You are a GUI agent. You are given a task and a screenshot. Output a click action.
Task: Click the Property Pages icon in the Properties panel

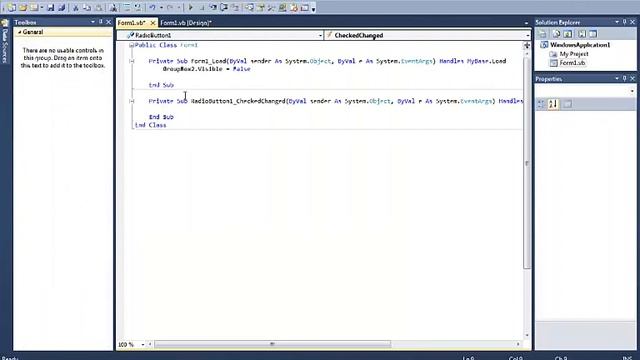coord(567,104)
